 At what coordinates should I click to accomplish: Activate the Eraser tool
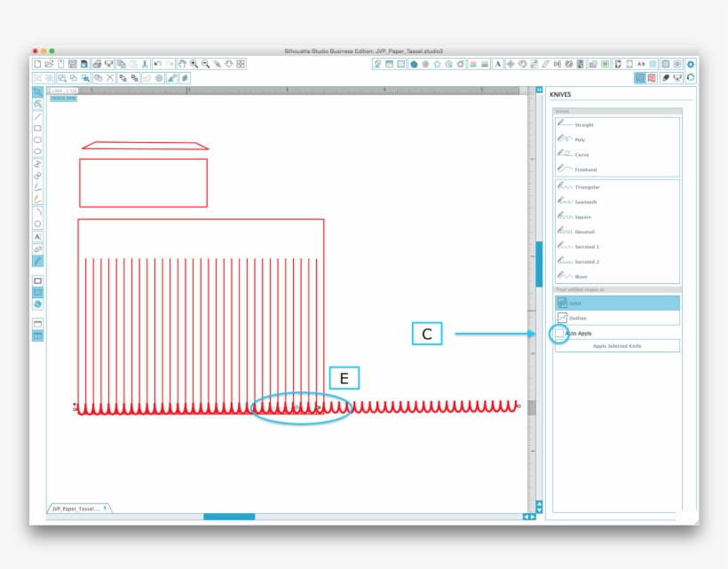37,249
